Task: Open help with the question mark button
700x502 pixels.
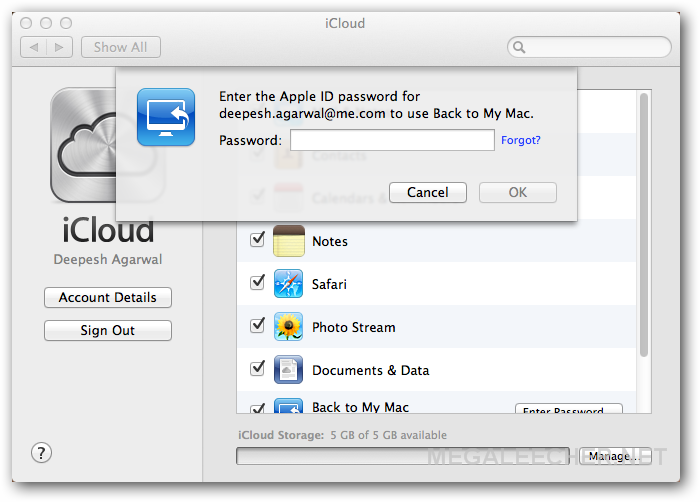Action: pos(41,453)
